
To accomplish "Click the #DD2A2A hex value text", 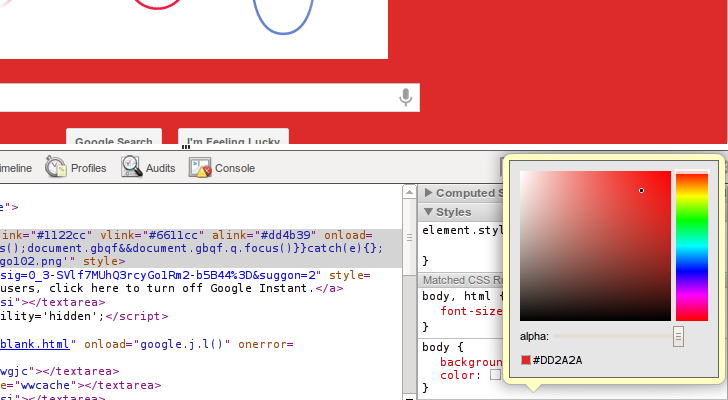I will click(557, 360).
